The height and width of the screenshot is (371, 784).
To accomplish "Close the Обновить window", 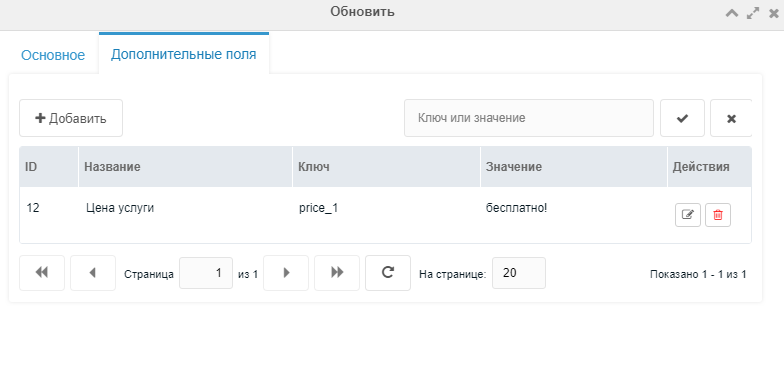I will click(x=774, y=13).
